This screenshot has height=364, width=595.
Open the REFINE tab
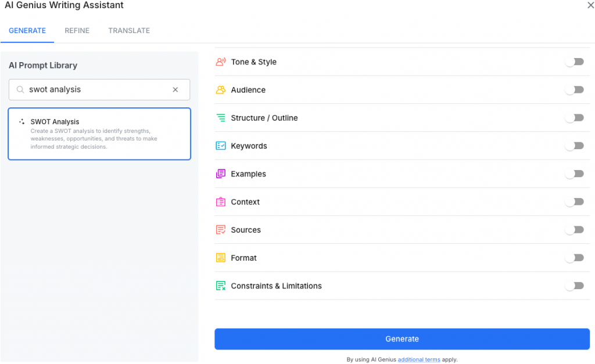(77, 31)
